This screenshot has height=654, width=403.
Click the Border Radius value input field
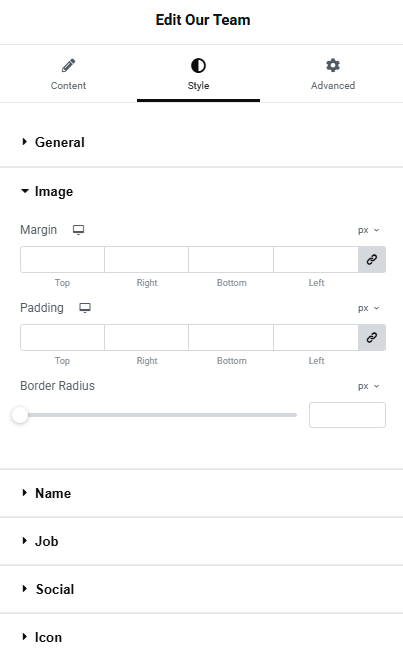click(x=347, y=415)
